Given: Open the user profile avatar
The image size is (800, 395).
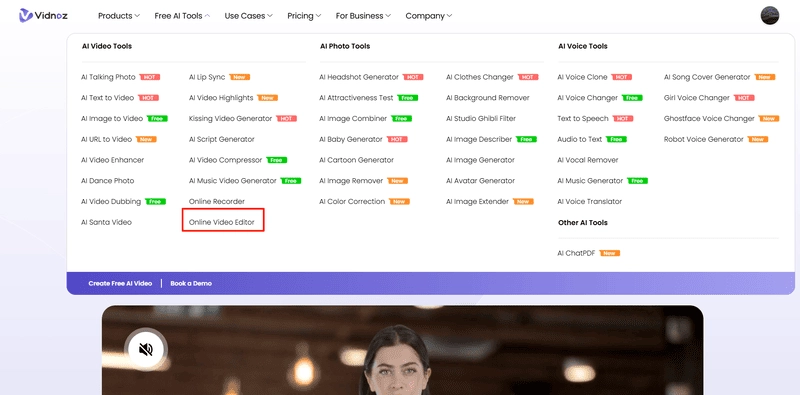Looking at the screenshot, I should [x=769, y=16].
